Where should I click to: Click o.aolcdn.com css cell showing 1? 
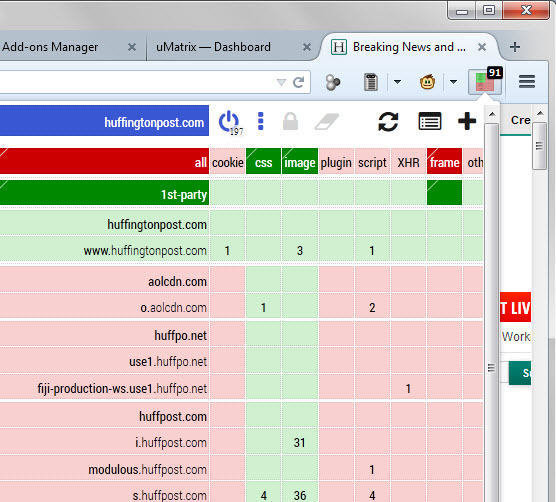[x=263, y=306]
